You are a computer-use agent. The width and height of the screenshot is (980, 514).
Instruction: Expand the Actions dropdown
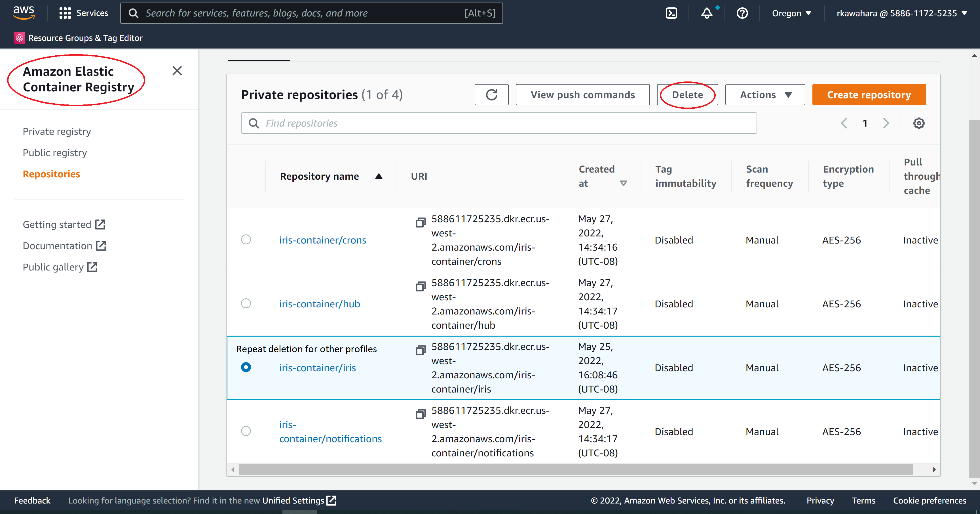[765, 95]
